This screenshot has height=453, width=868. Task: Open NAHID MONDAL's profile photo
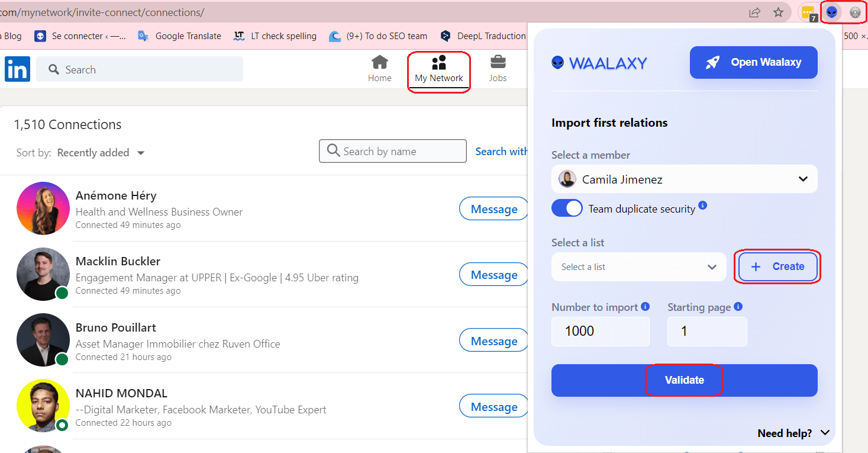43,406
